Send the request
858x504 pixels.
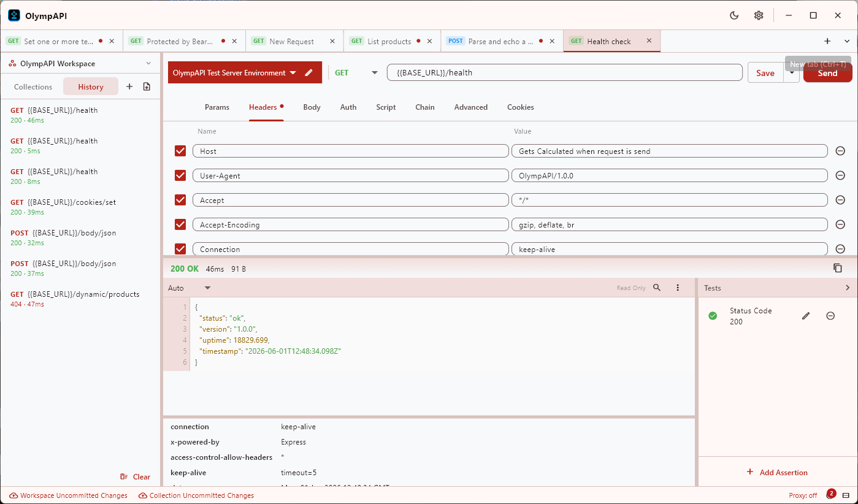pyautogui.click(x=827, y=72)
